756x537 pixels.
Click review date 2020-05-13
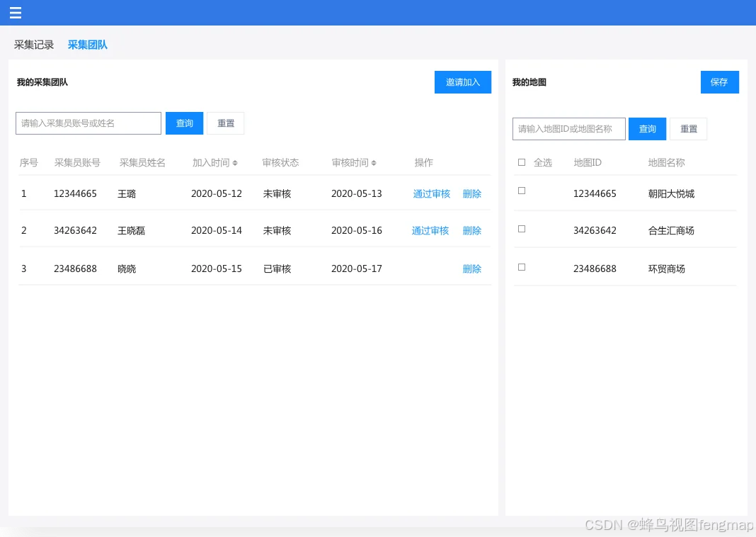356,193
